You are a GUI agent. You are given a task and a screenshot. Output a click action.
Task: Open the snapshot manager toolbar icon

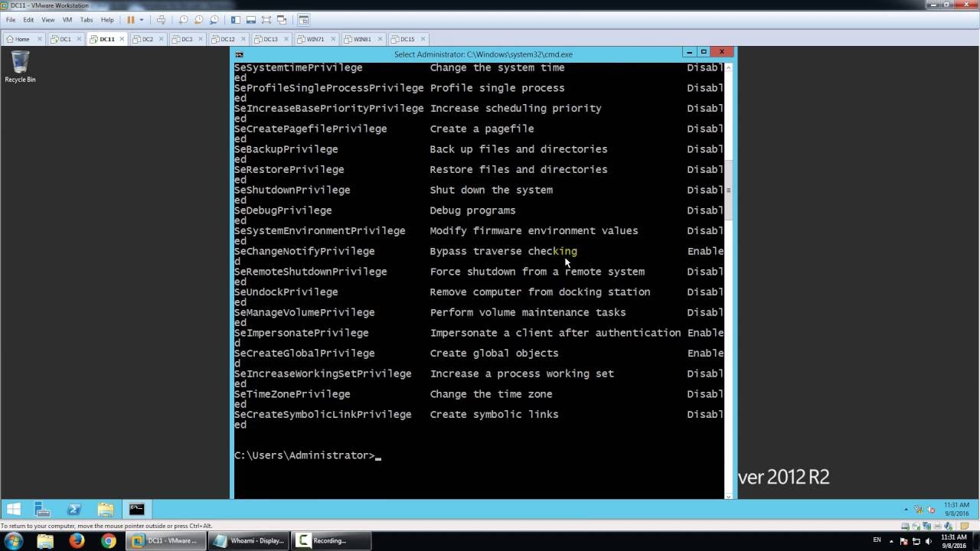(214, 20)
